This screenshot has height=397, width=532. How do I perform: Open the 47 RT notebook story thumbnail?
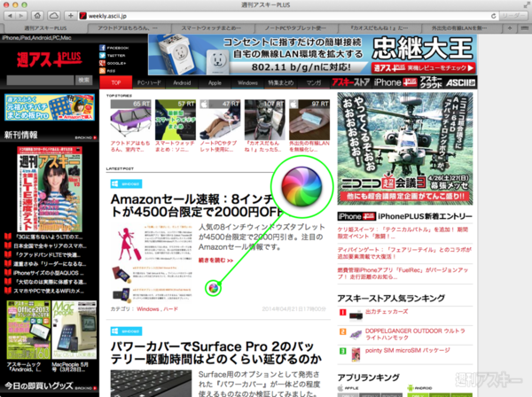220,120
